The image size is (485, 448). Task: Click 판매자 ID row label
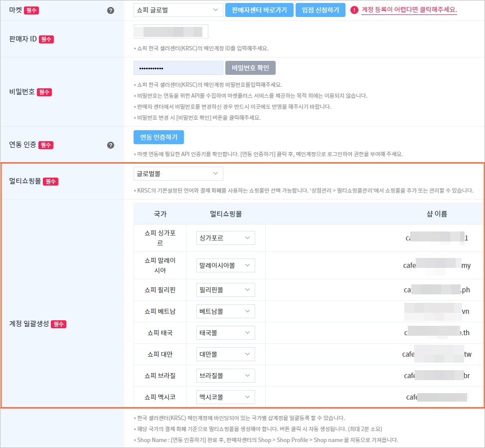23,39
